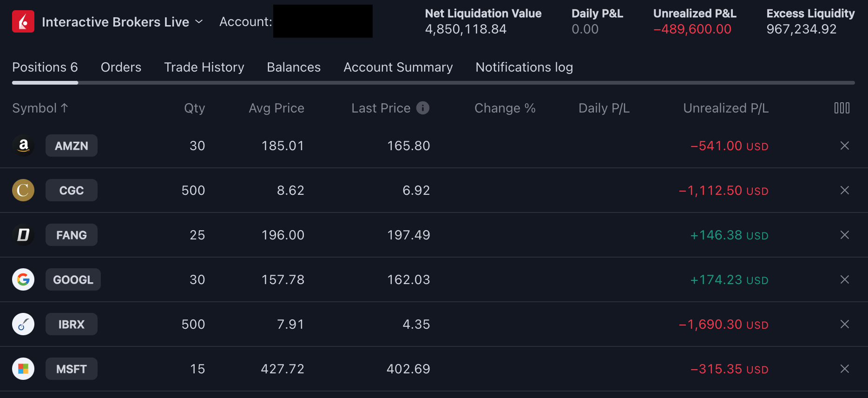Open the broker selection dropdown chevron

click(x=199, y=21)
